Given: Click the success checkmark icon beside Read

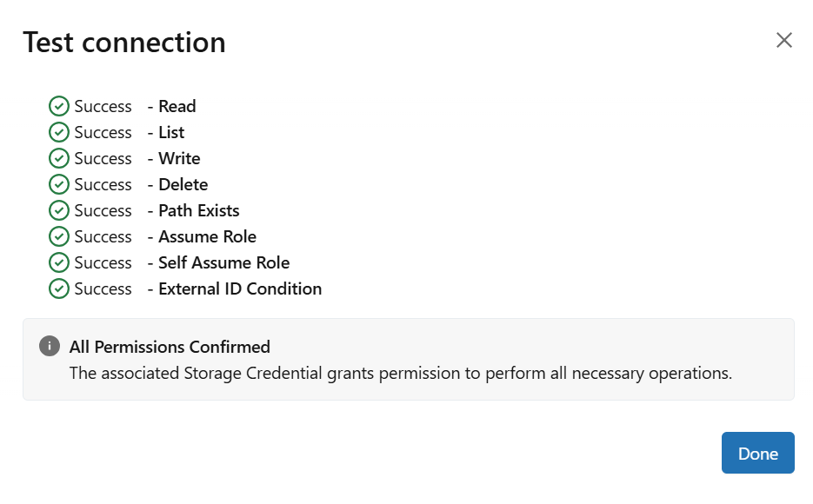Looking at the screenshot, I should [59, 106].
